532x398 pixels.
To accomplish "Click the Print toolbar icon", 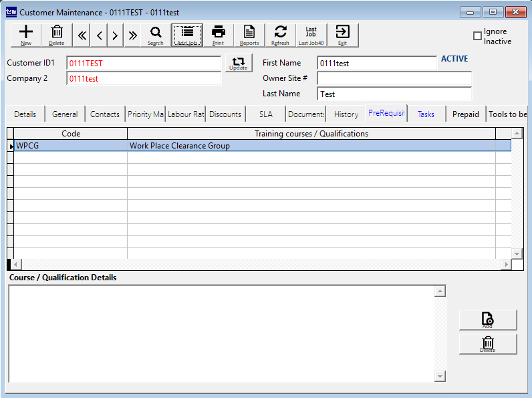I will [x=218, y=35].
